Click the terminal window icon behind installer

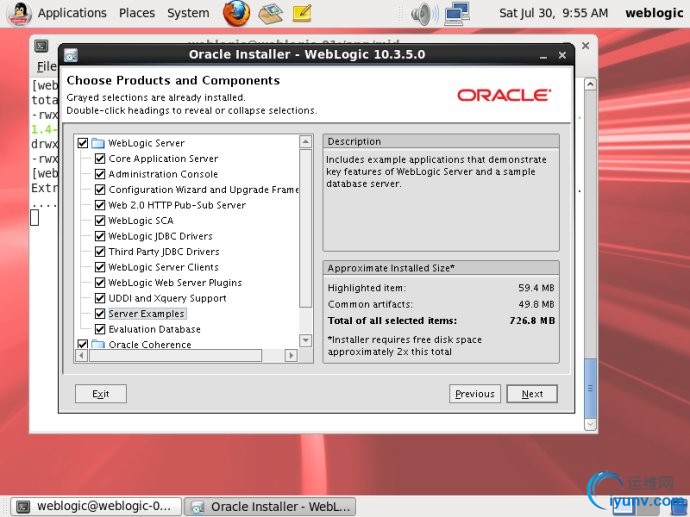click(41, 46)
